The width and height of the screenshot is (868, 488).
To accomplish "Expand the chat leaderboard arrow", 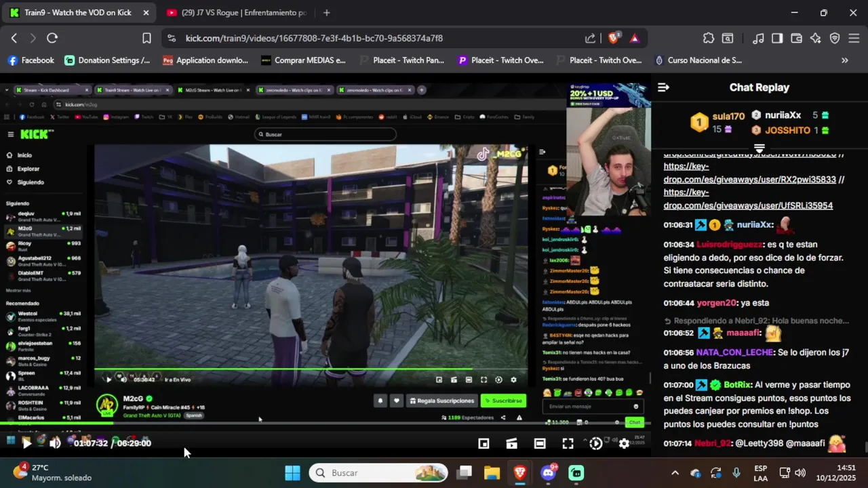I will point(759,148).
